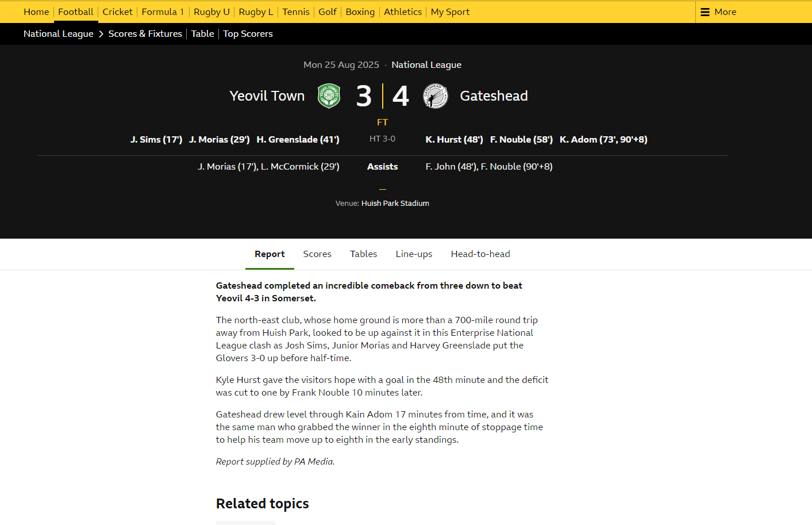Open the Football section

tap(76, 12)
